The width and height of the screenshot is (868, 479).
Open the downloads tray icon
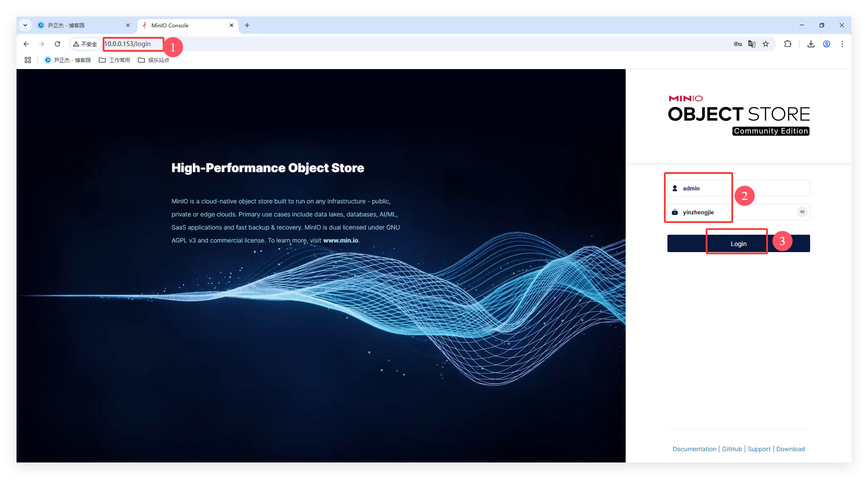[811, 44]
